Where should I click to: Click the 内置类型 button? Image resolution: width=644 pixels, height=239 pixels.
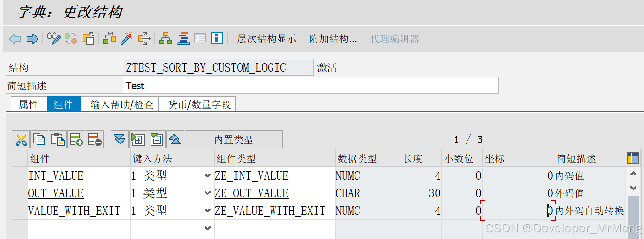pyautogui.click(x=233, y=139)
